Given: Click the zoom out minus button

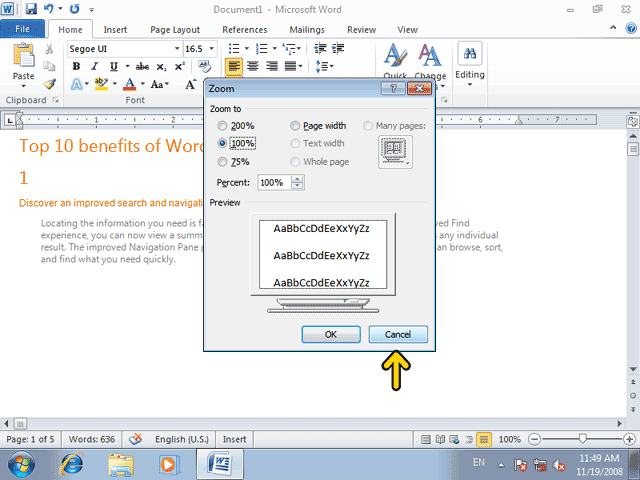Looking at the screenshot, I should coord(534,440).
